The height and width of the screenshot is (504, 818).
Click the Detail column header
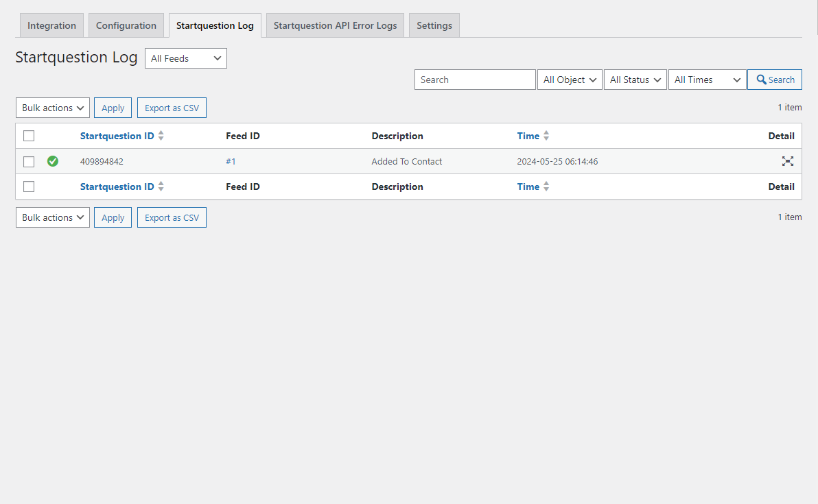(781, 136)
